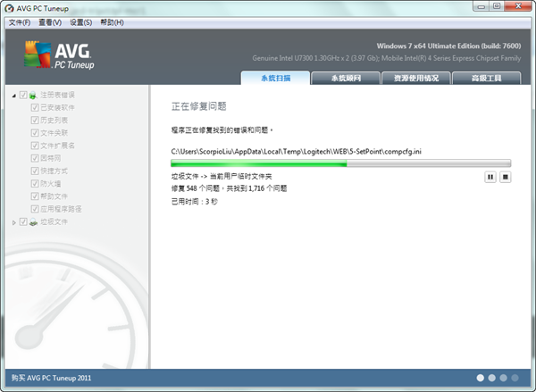Open the 资源使用情况 tab
Viewport: 536px width, 392px height.
tap(416, 78)
